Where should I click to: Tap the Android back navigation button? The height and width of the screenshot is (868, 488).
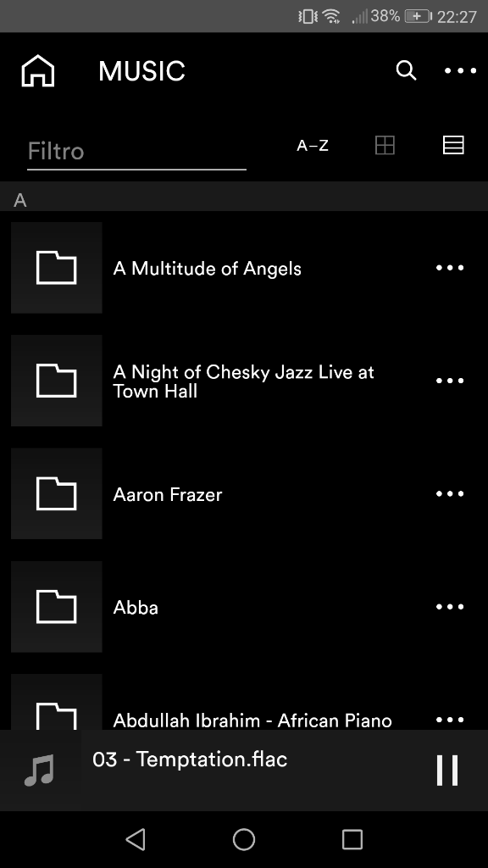point(136,839)
